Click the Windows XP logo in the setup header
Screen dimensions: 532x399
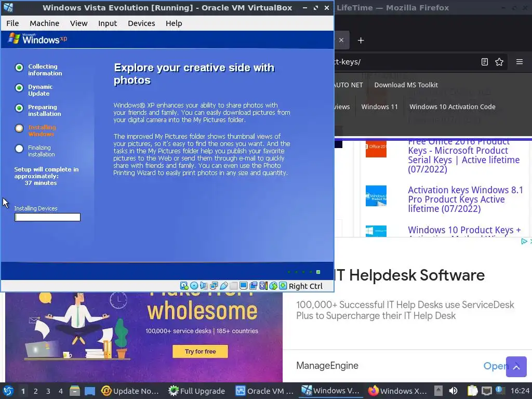pyautogui.click(x=37, y=38)
